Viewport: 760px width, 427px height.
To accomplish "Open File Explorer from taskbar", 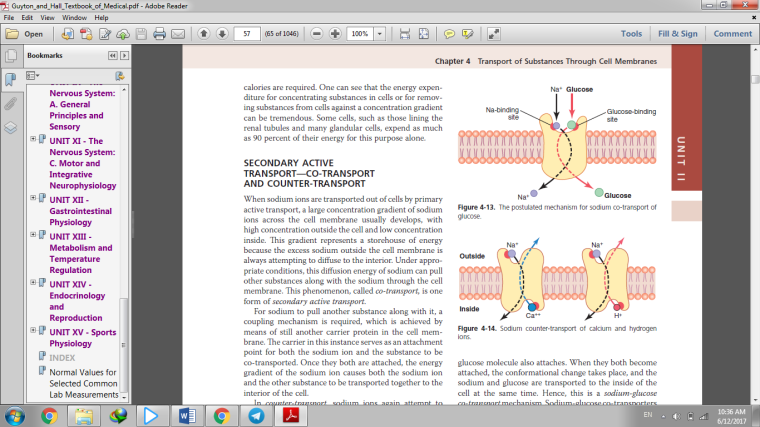I will point(84,416).
